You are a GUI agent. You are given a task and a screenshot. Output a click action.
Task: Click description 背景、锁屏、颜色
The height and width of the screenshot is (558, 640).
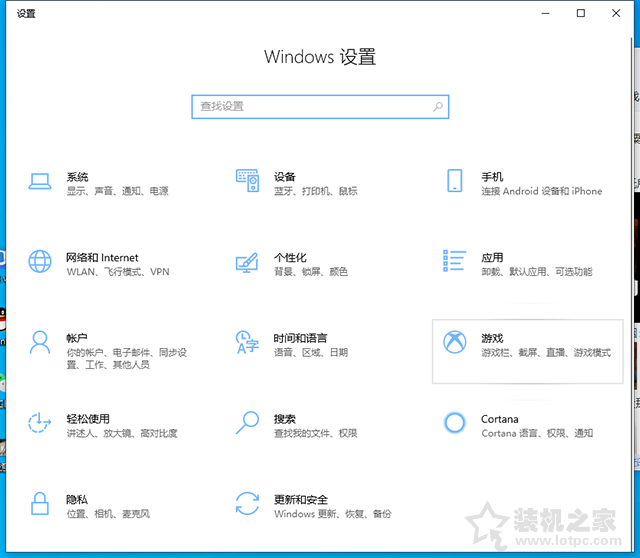click(x=311, y=272)
